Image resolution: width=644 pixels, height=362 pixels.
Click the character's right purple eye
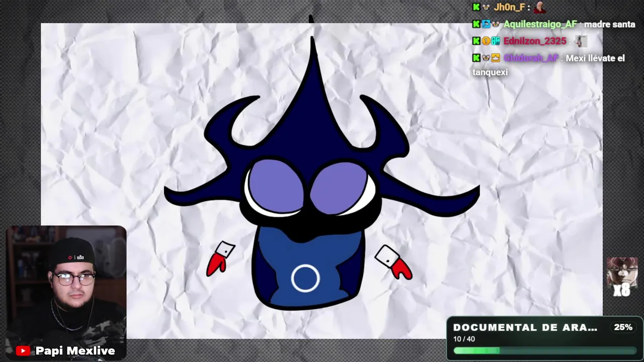pos(339,188)
